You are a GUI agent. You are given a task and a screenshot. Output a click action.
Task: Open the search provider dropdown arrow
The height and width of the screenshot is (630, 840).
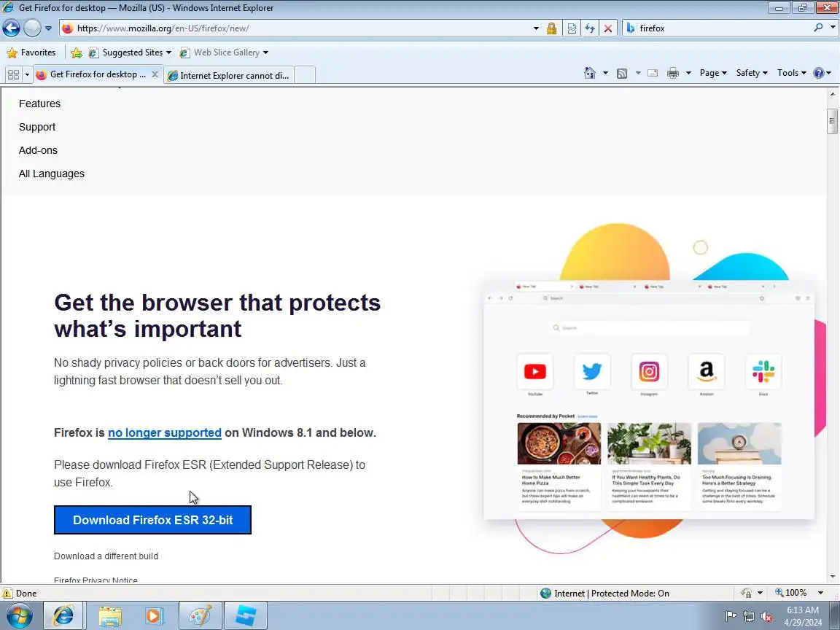(833, 27)
